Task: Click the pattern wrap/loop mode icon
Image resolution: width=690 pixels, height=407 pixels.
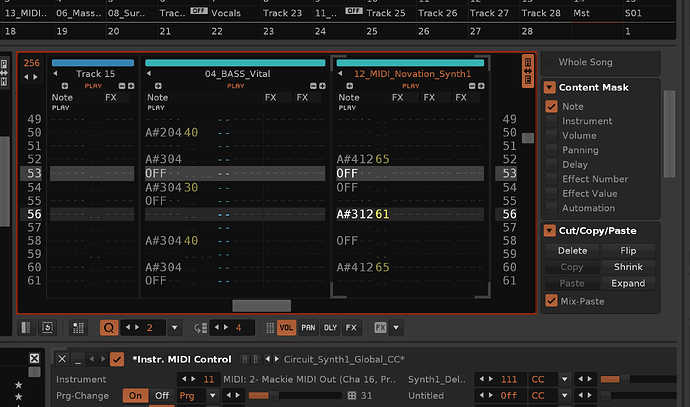Action: (48, 327)
